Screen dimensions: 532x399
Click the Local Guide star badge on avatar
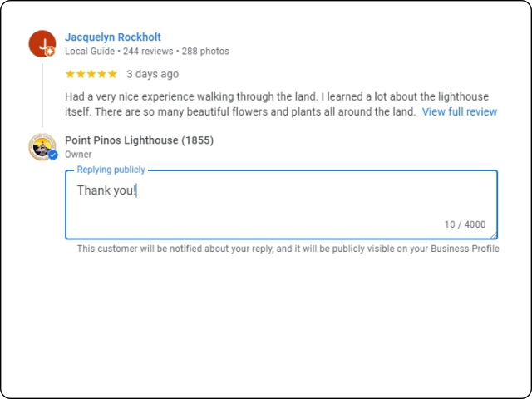click(50, 52)
